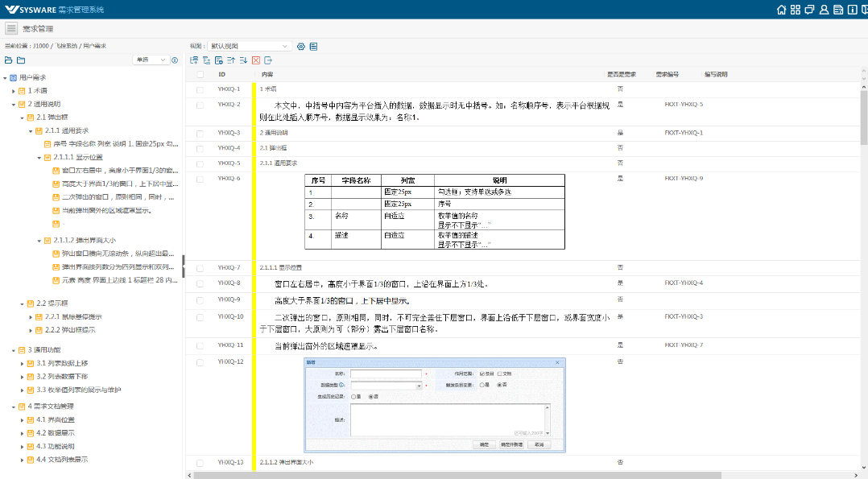Click the move-up arrow toolbar icon
Screen dimensions: 868x479
point(231,60)
